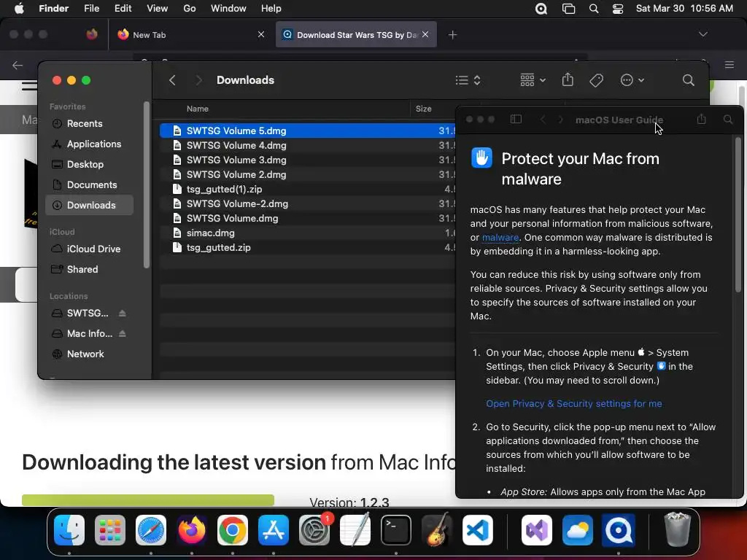The height and width of the screenshot is (560, 747).
Task: Select SWTSG Volume-2.dmg file
Action: pyautogui.click(x=308, y=204)
